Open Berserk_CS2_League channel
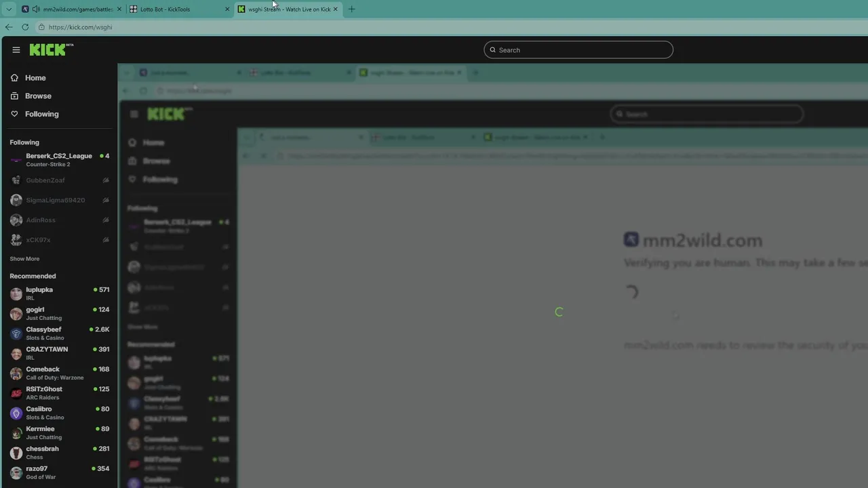Viewport: 868px width, 488px height. (60, 160)
